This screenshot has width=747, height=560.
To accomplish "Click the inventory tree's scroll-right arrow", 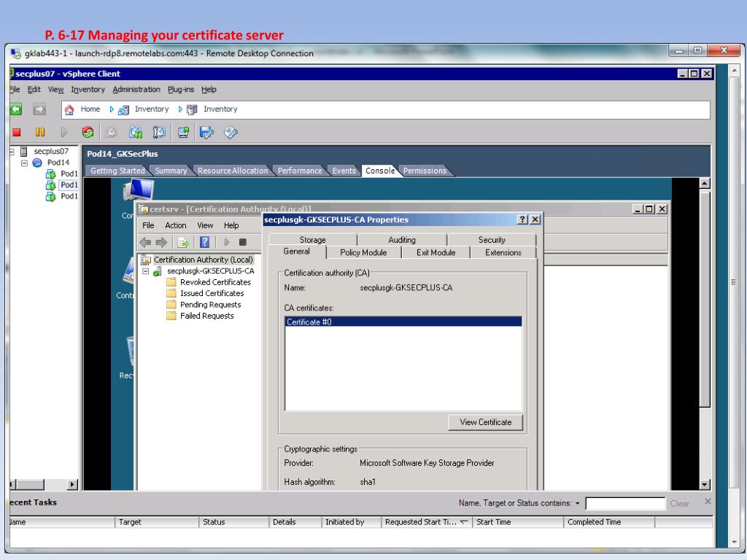I will [x=72, y=485].
